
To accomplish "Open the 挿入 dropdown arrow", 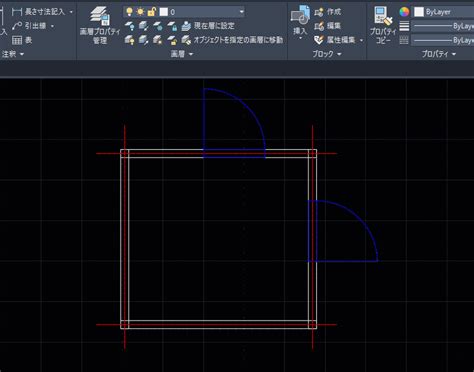I will (300, 38).
